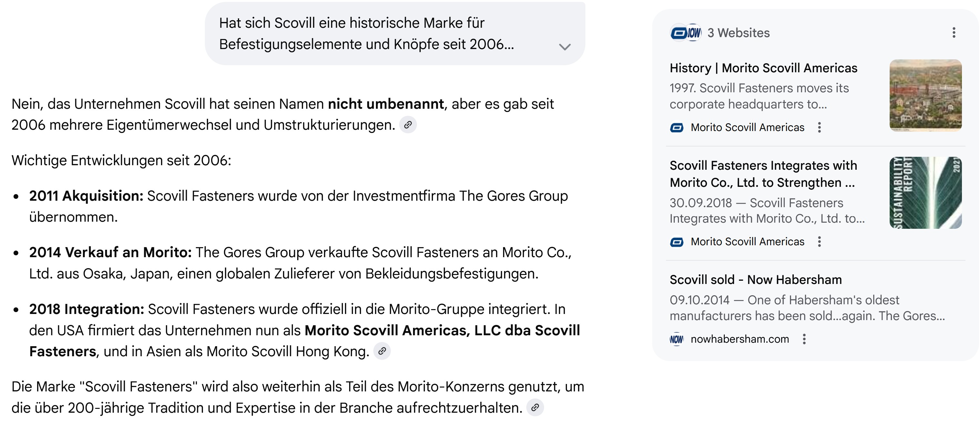Click the nowhabersham.com source label
This screenshot has height=434, width=980.
pos(740,339)
